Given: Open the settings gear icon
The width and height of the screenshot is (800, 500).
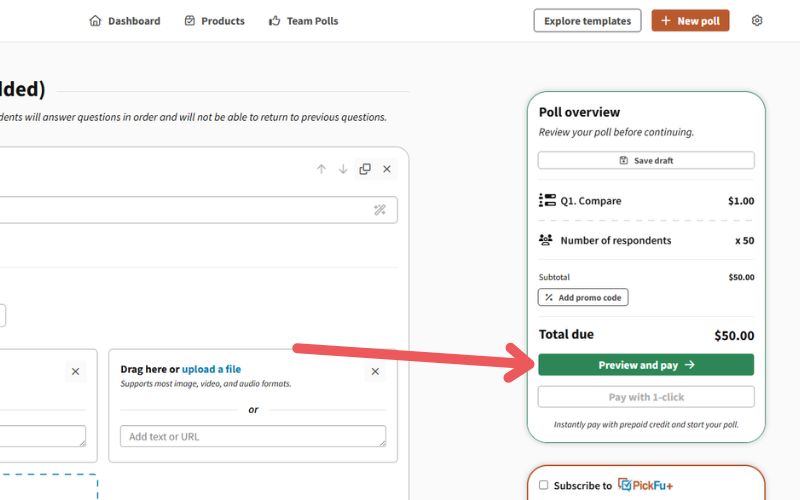Looking at the screenshot, I should pyautogui.click(x=757, y=20).
